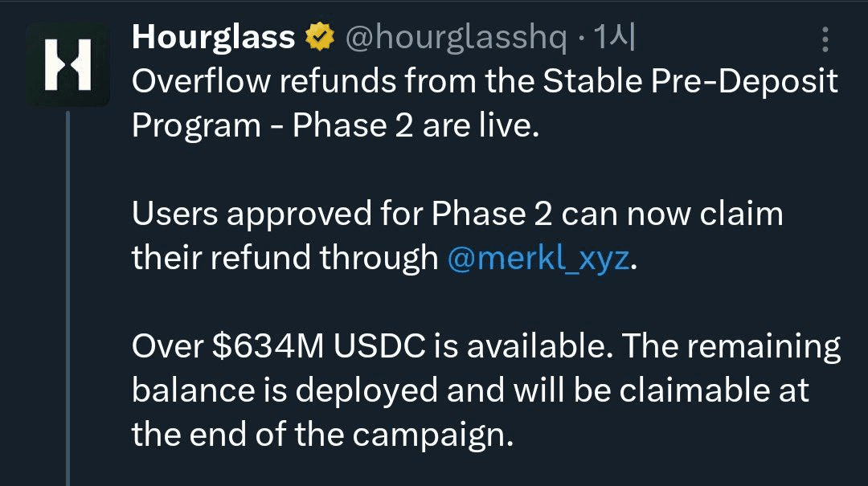Open the @hourglasshq handle link
The image size is (868, 486).
click(x=456, y=37)
